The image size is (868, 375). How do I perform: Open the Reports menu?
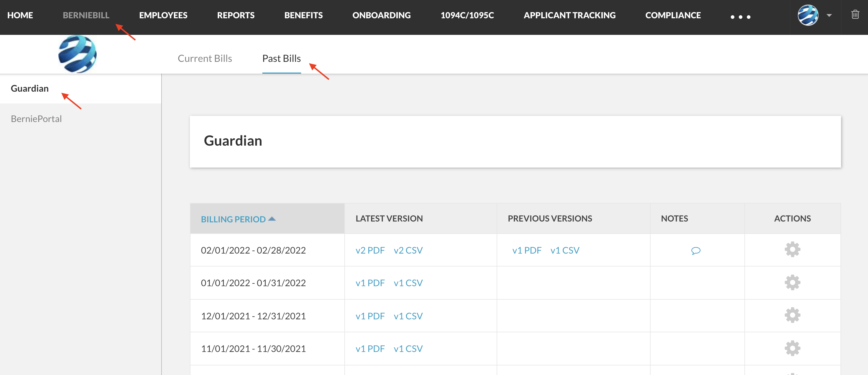[x=235, y=15]
